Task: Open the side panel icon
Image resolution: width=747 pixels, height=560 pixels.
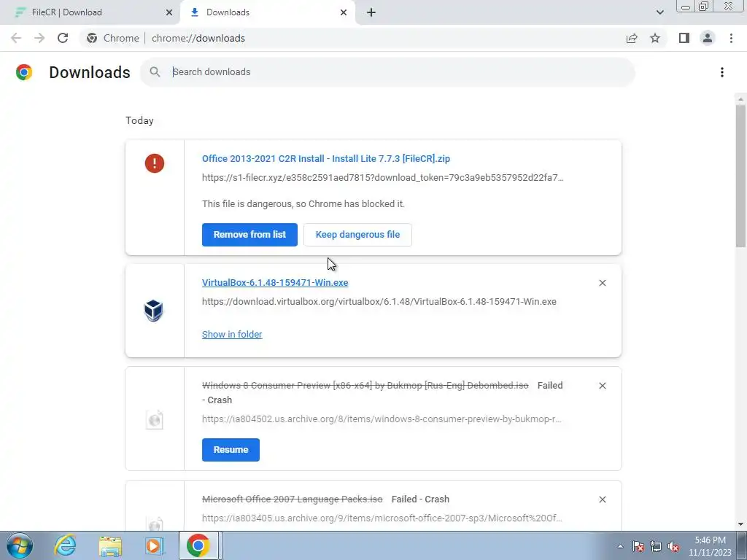Action: 684,38
